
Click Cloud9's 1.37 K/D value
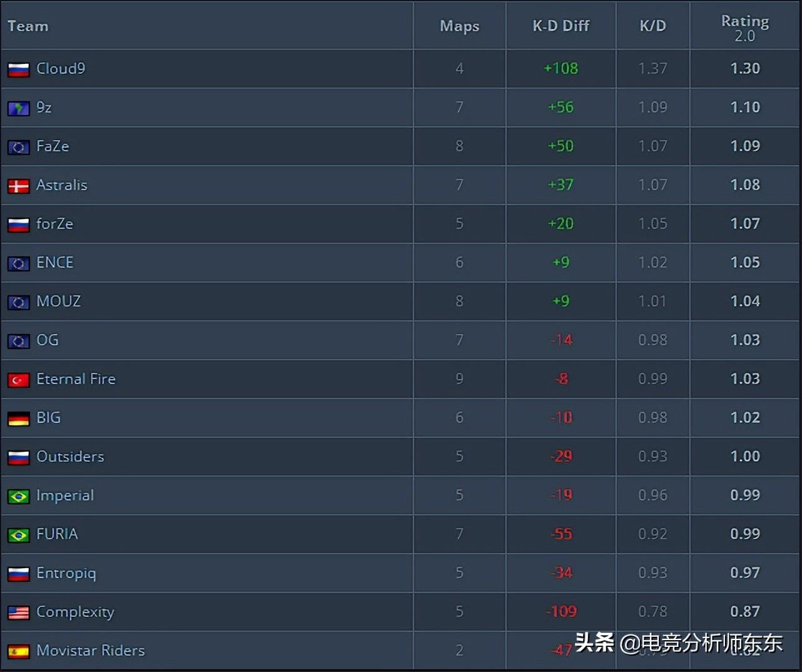652,68
